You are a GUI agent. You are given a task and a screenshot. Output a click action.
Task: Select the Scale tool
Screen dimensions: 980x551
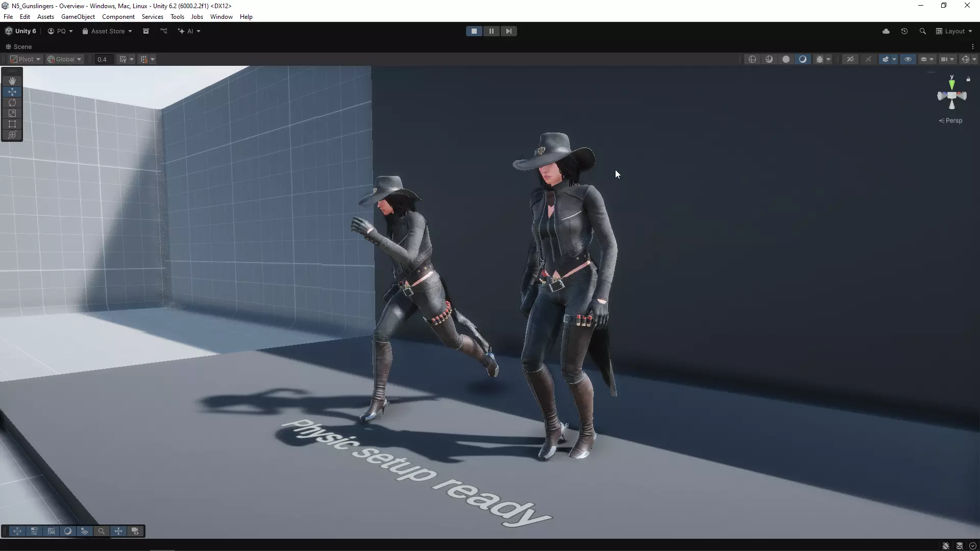click(x=12, y=113)
